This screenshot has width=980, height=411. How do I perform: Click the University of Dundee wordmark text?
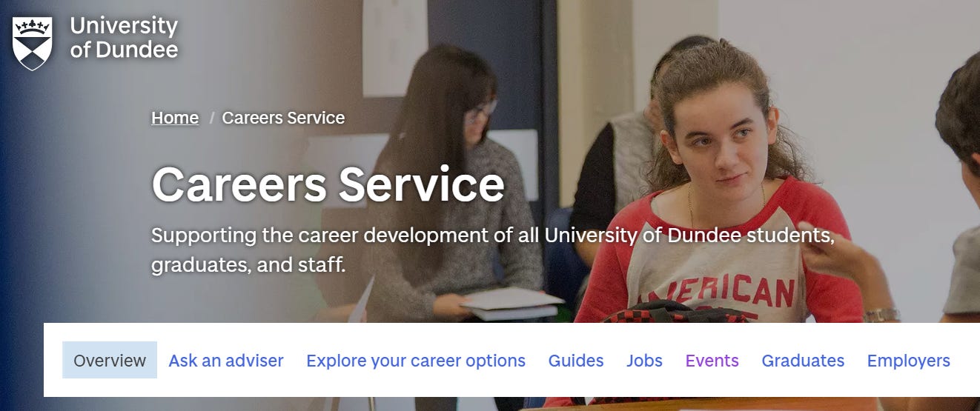[x=124, y=38]
